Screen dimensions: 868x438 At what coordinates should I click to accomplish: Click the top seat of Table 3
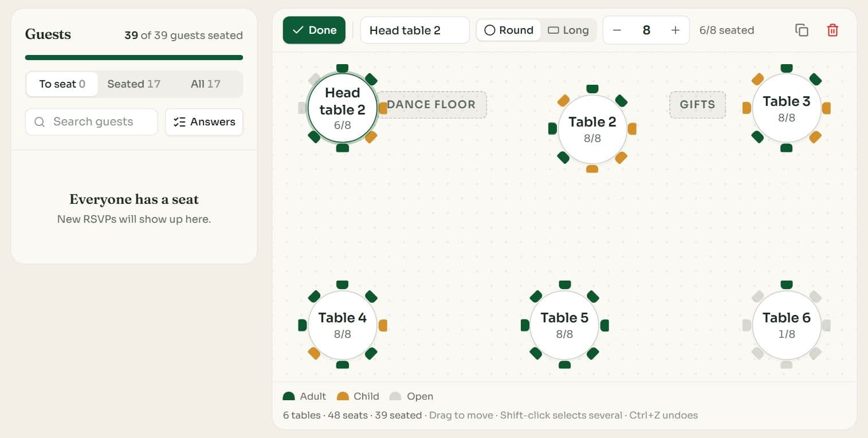787,68
